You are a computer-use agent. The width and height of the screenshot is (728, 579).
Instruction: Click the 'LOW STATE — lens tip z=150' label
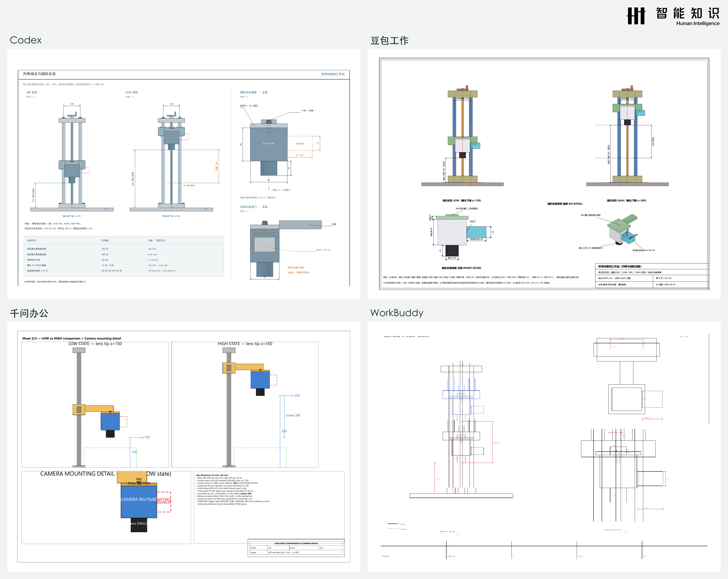[x=95, y=344]
